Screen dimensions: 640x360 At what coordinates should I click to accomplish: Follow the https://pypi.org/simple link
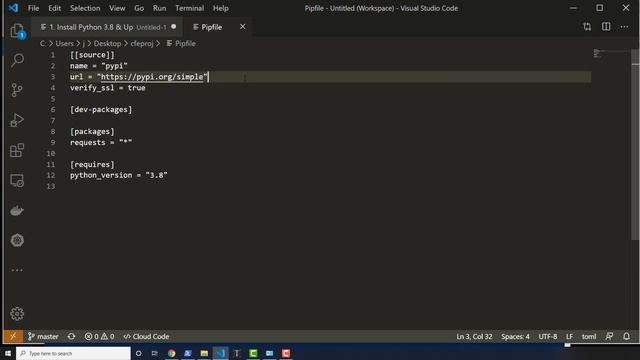[x=152, y=77]
